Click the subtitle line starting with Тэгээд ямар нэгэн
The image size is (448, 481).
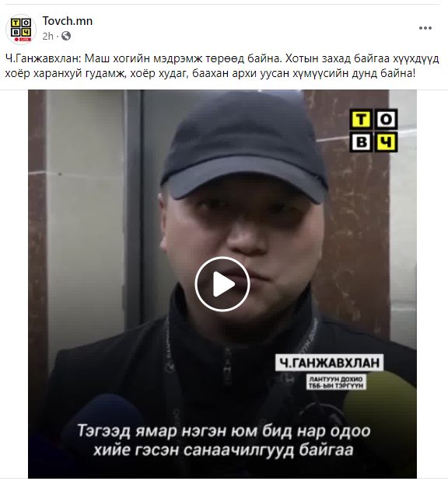tap(223, 430)
